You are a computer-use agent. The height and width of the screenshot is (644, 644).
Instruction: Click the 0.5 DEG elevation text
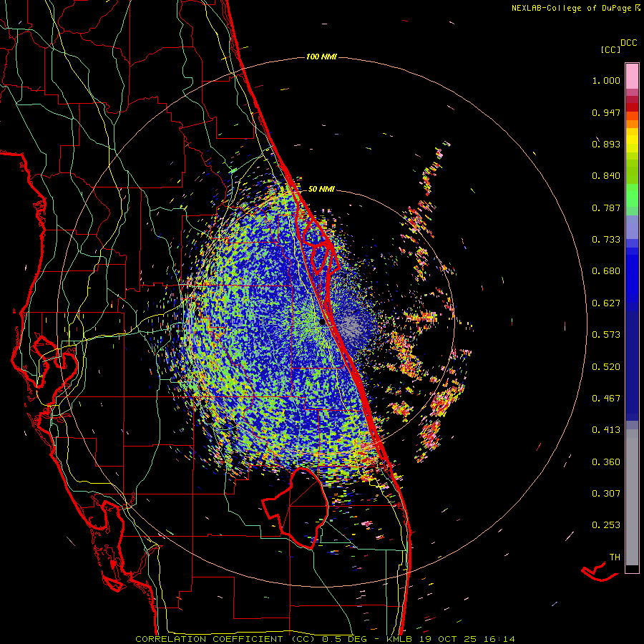(343, 639)
